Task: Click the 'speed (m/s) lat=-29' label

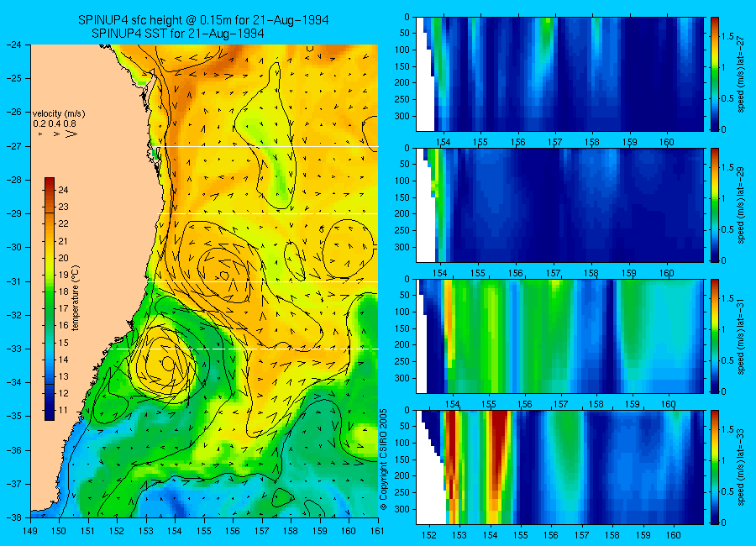Action: (x=742, y=205)
